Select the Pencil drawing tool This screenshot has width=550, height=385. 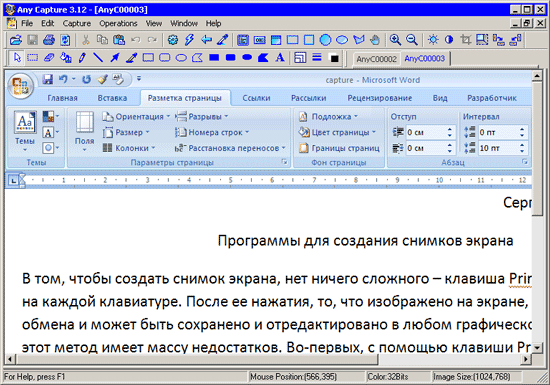coord(82,58)
